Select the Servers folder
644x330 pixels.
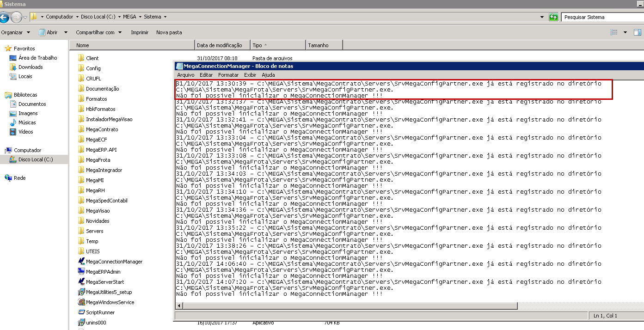94,231
